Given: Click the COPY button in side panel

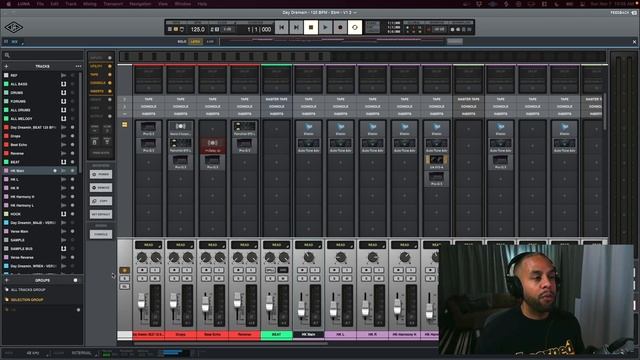Looking at the screenshot, I should [x=101, y=201].
